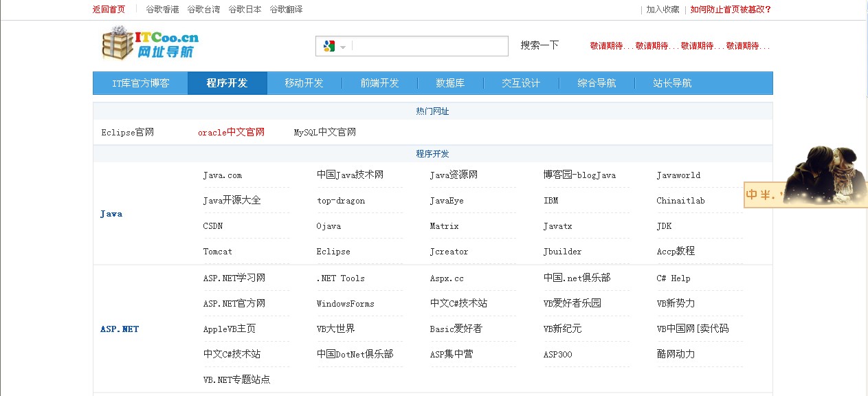Click the 返回首页 link

point(109,10)
